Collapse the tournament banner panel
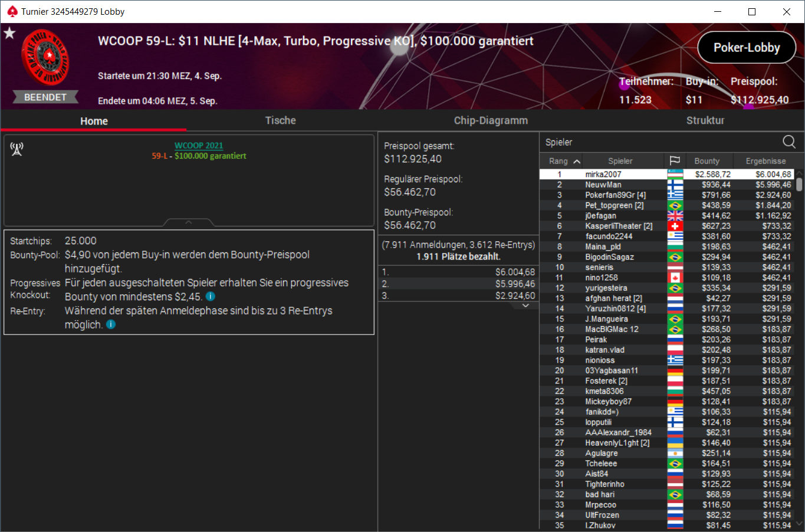This screenshot has height=532, width=805. click(189, 222)
